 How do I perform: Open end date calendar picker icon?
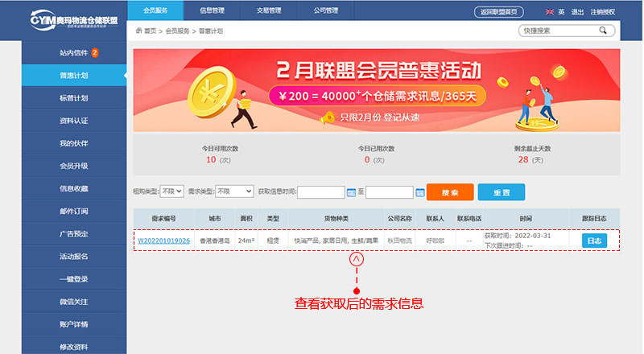(419, 192)
